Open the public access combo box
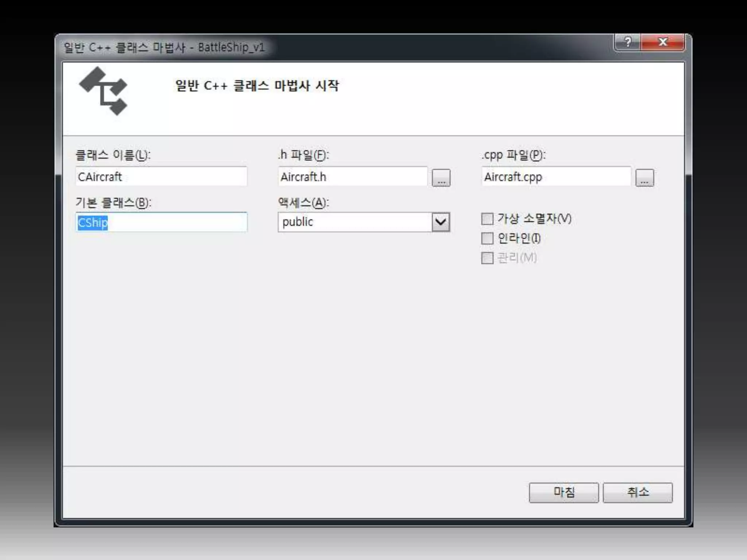Screen dimensions: 747x560 point(354,222)
